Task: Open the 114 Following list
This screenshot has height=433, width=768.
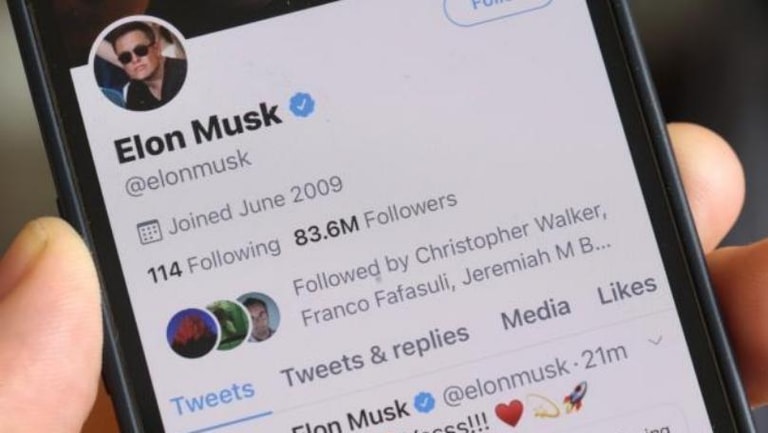Action: (x=215, y=260)
